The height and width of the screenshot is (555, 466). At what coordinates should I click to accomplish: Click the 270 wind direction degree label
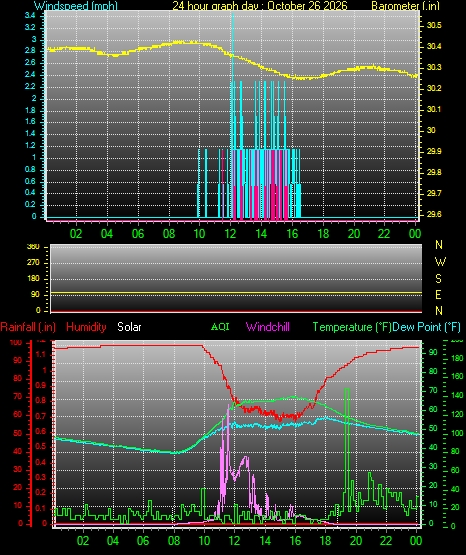(x=34, y=263)
